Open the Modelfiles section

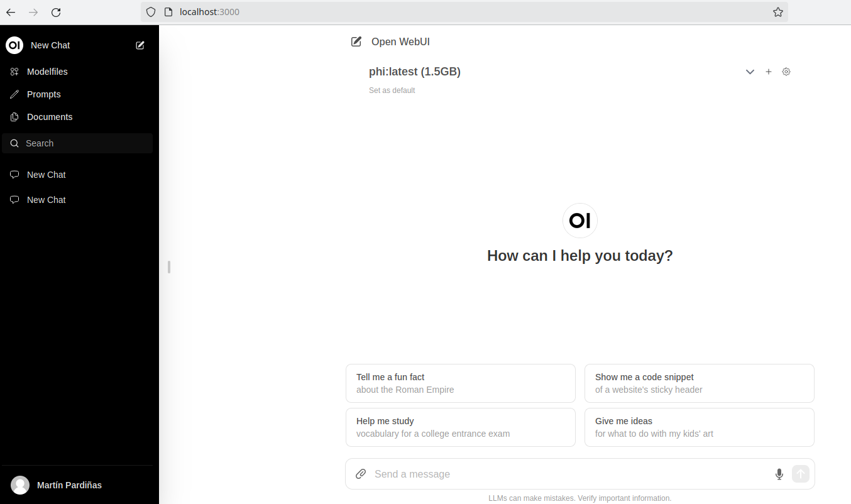point(47,72)
